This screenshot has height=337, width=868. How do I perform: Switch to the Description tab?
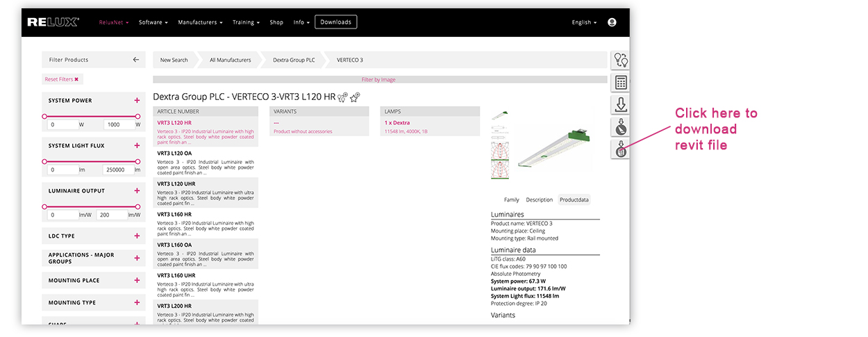coord(539,200)
